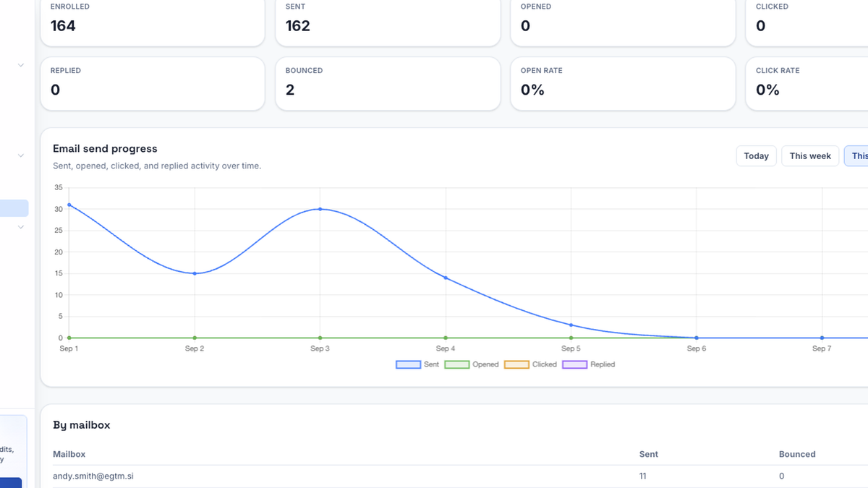Screen dimensions: 868x488
Task: Click the OPENED card label
Action: click(536, 7)
